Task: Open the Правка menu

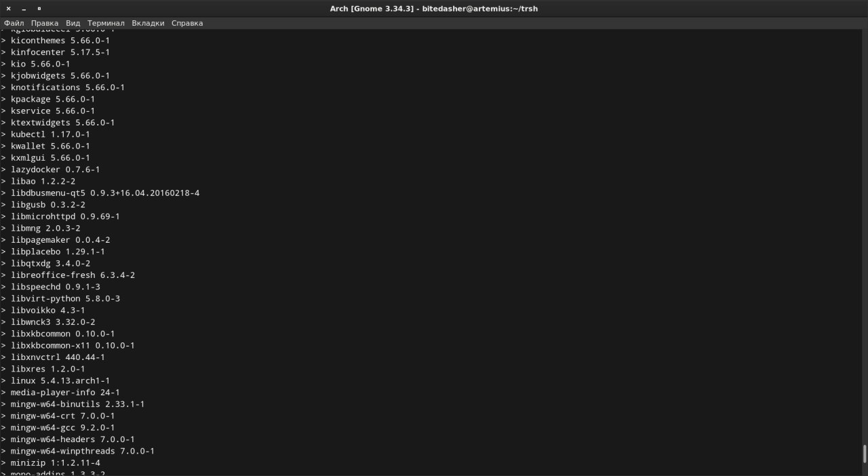Action: coord(45,23)
